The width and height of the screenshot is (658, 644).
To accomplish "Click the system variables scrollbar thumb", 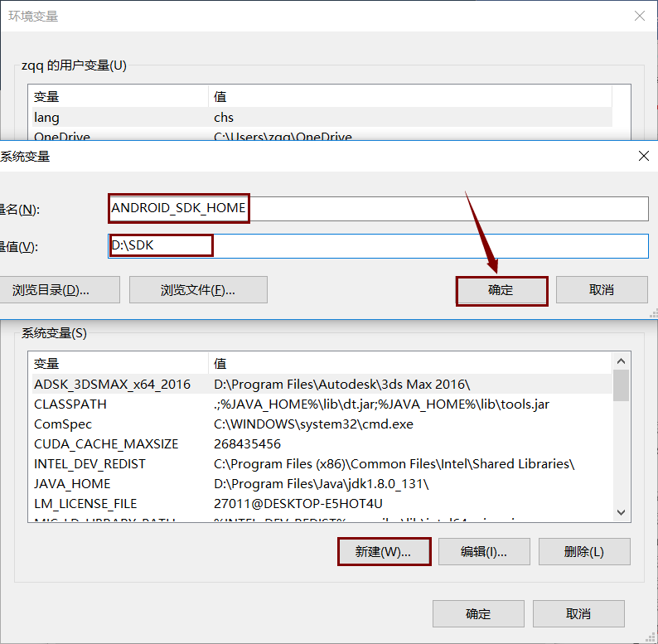I will 621,385.
